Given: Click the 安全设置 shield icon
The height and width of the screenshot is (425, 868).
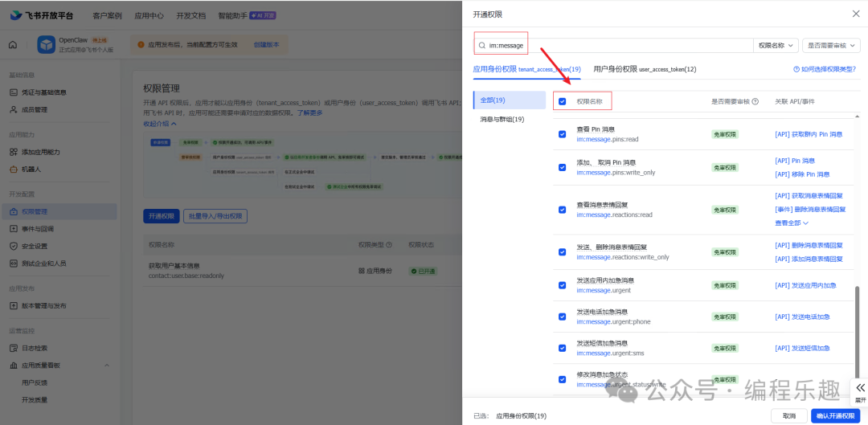Looking at the screenshot, I should point(14,247).
